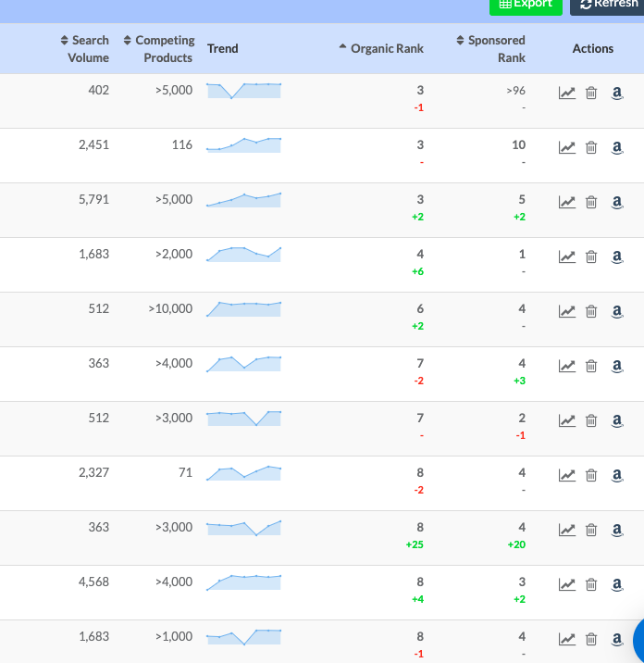Image resolution: width=644 pixels, height=663 pixels.
Task: Click the Trend column header
Action: [x=223, y=49]
